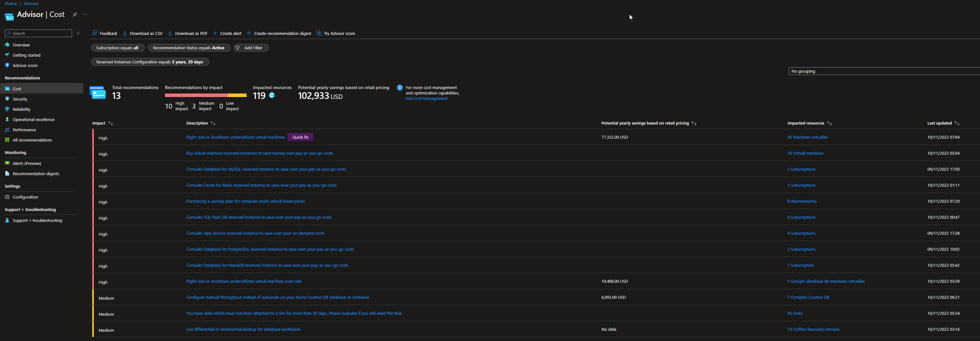980x341 pixels.
Task: Click the sidebar Search field
Action: (38, 33)
